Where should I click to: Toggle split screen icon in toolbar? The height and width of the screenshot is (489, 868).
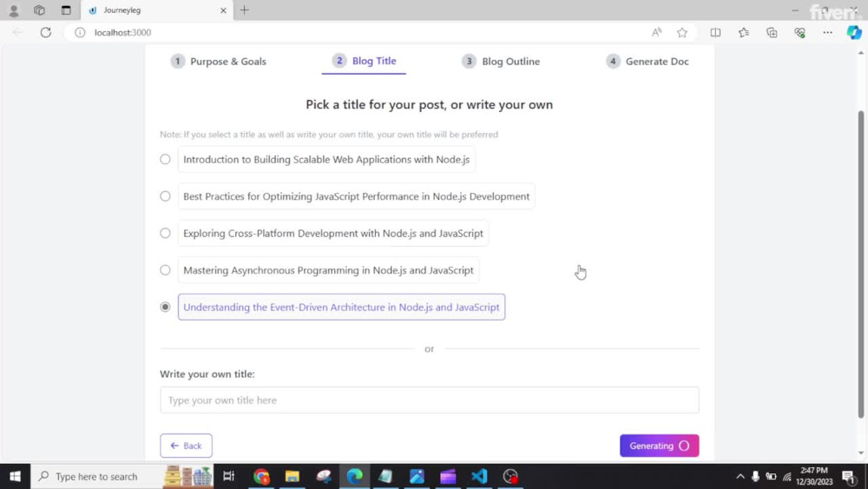(715, 33)
